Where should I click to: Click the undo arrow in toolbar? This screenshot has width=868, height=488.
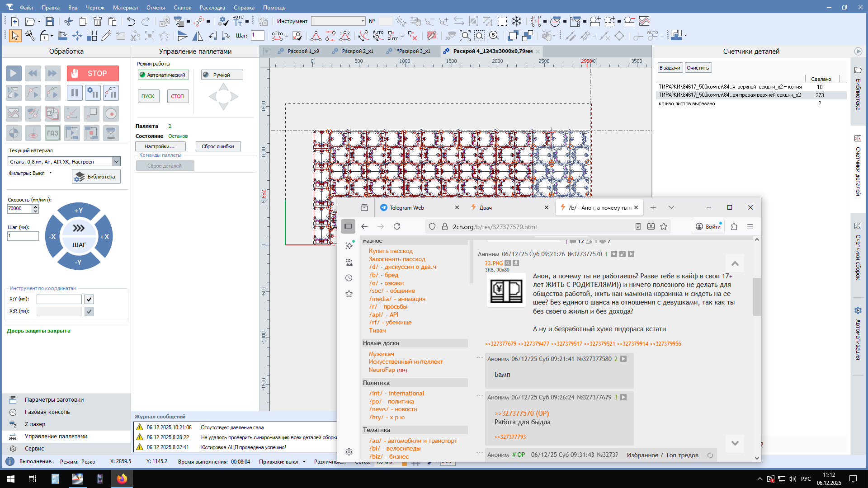click(131, 21)
